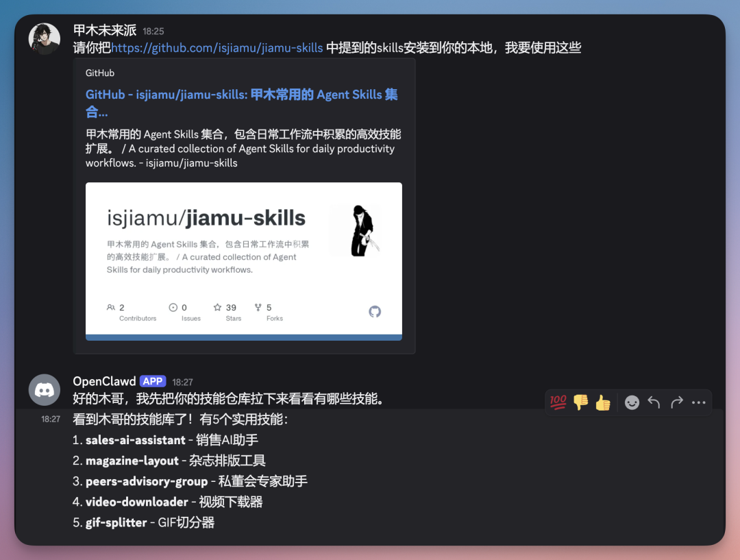The image size is (740, 560).
Task: Open 甲木未来派's profile via their avatar
Action: (44, 38)
